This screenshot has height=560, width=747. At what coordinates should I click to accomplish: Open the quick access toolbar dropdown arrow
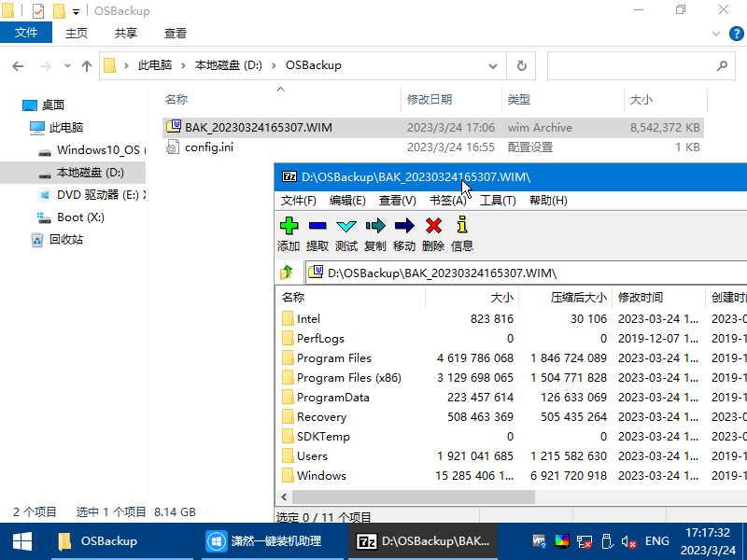76,11
